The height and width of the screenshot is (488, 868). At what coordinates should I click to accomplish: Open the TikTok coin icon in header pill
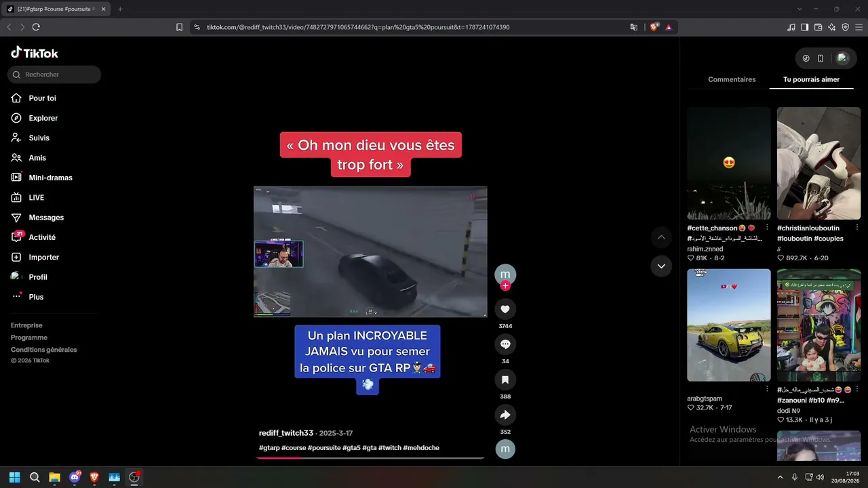(806, 58)
